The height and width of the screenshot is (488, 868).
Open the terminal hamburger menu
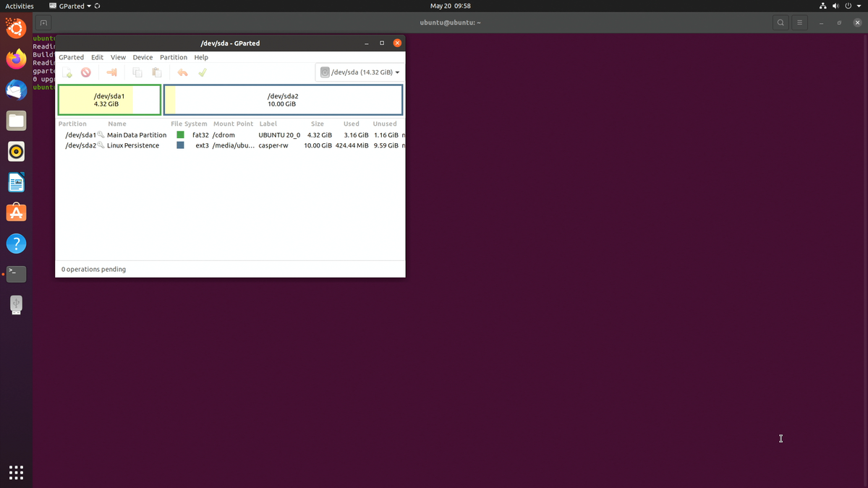pos(799,22)
